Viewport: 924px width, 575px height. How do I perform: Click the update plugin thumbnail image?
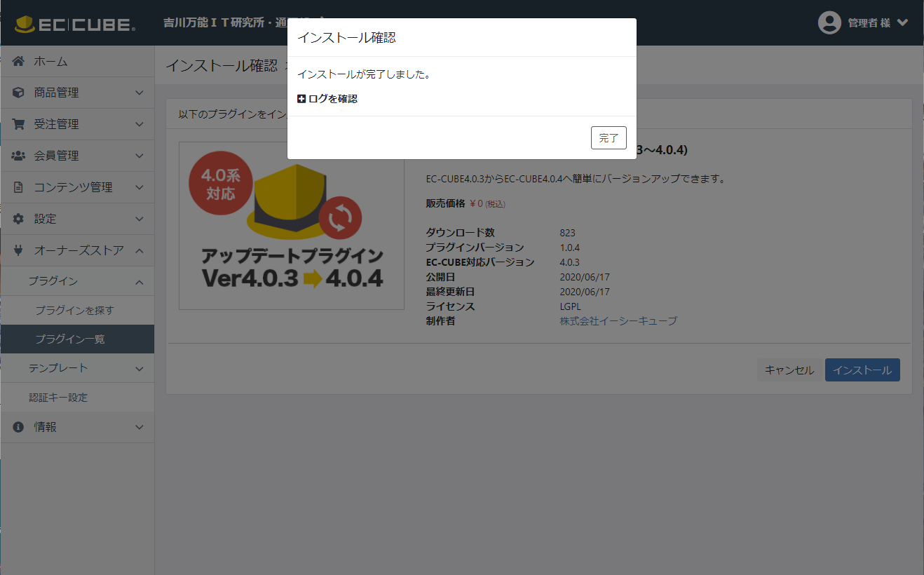click(x=292, y=226)
